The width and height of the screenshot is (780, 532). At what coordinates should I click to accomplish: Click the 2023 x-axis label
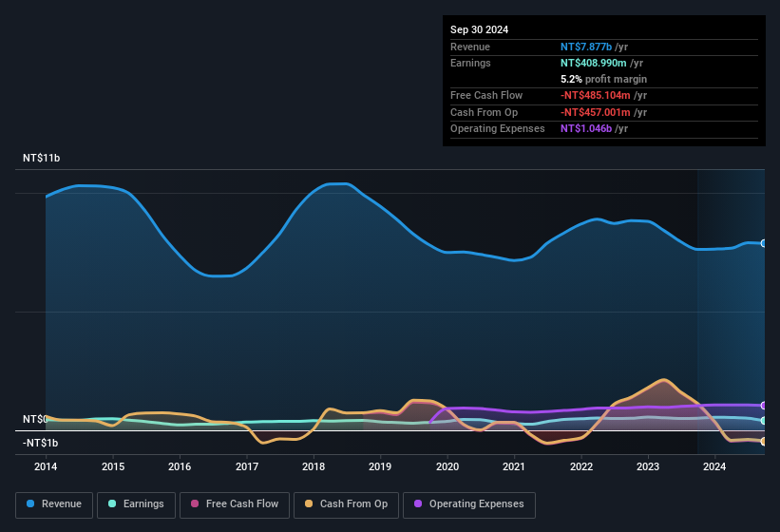[648, 466]
